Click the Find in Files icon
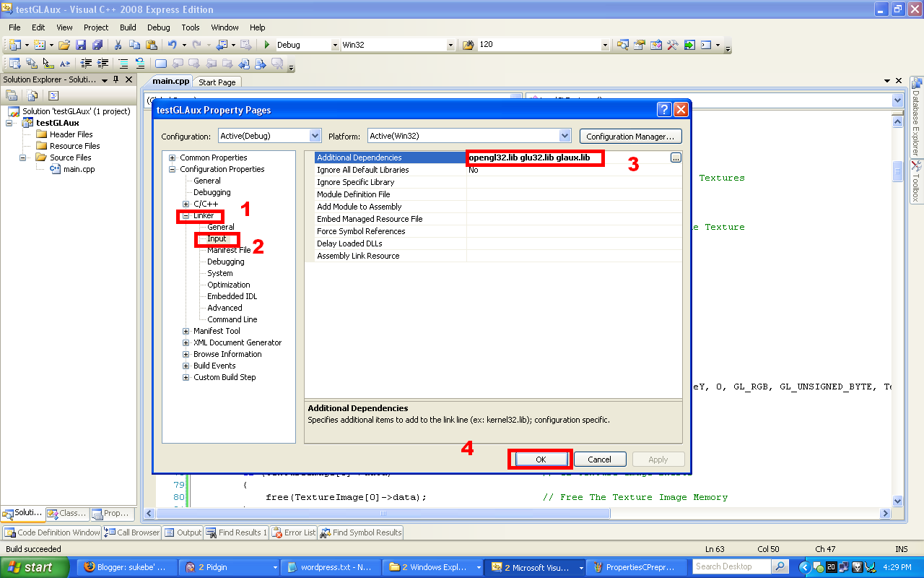924x578 pixels. tap(468, 45)
